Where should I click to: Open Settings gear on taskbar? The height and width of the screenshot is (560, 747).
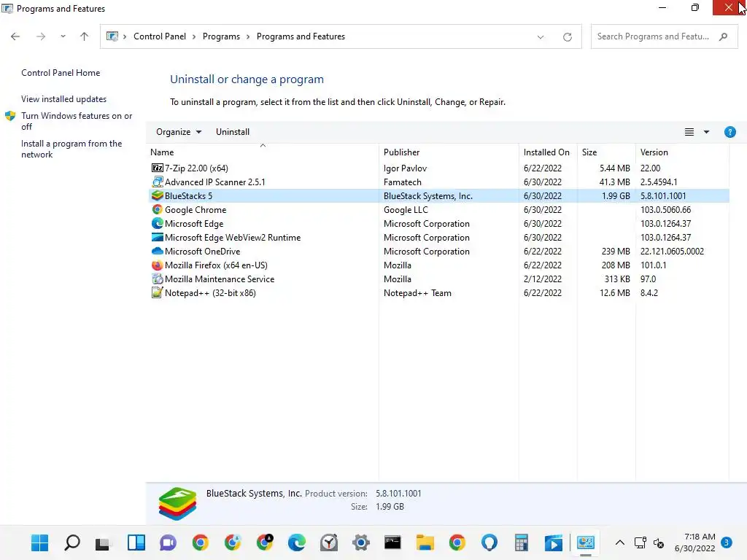pos(360,542)
